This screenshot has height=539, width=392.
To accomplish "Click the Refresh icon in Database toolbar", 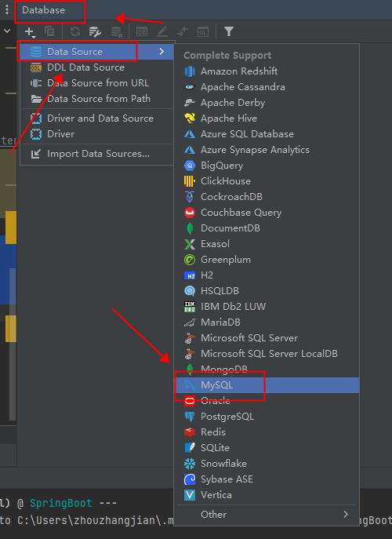I will (75, 31).
